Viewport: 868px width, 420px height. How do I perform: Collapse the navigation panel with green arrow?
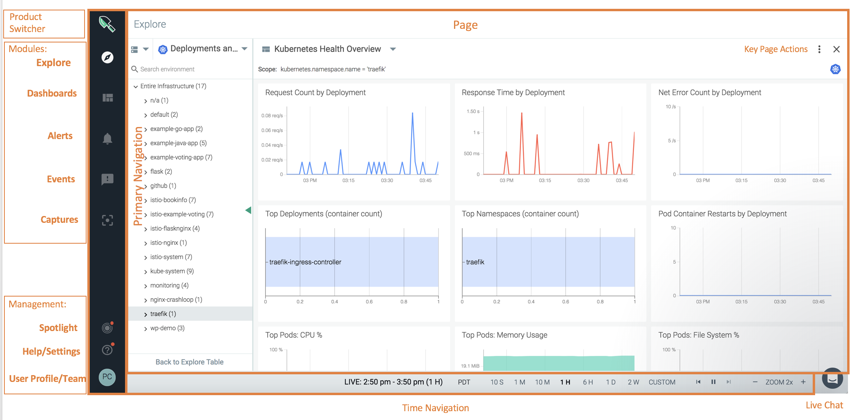(248, 210)
